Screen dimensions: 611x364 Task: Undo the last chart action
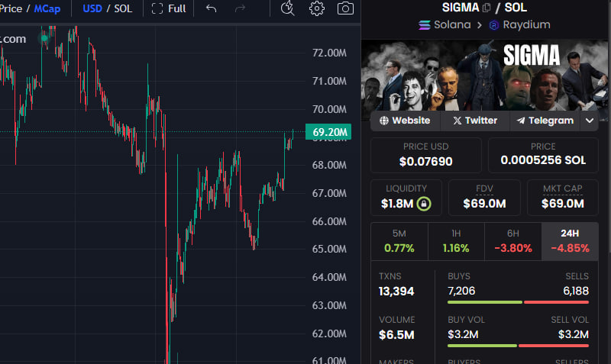[211, 8]
